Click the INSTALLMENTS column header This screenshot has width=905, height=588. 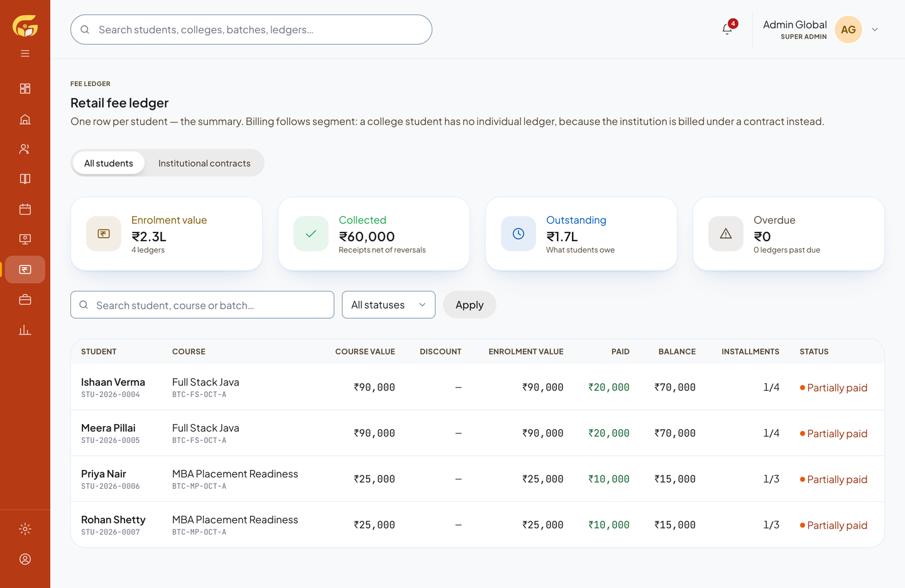click(x=750, y=352)
